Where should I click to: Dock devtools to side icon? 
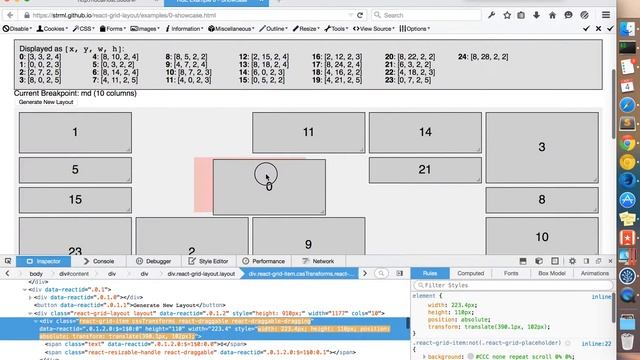click(586, 261)
